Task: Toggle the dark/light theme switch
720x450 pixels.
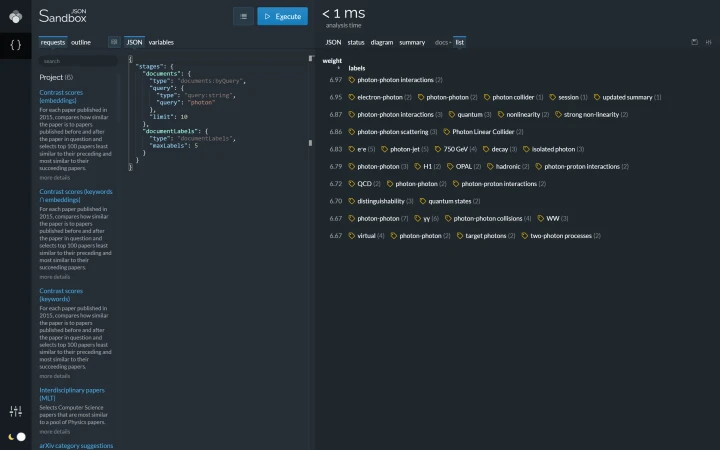Action: (x=17, y=437)
